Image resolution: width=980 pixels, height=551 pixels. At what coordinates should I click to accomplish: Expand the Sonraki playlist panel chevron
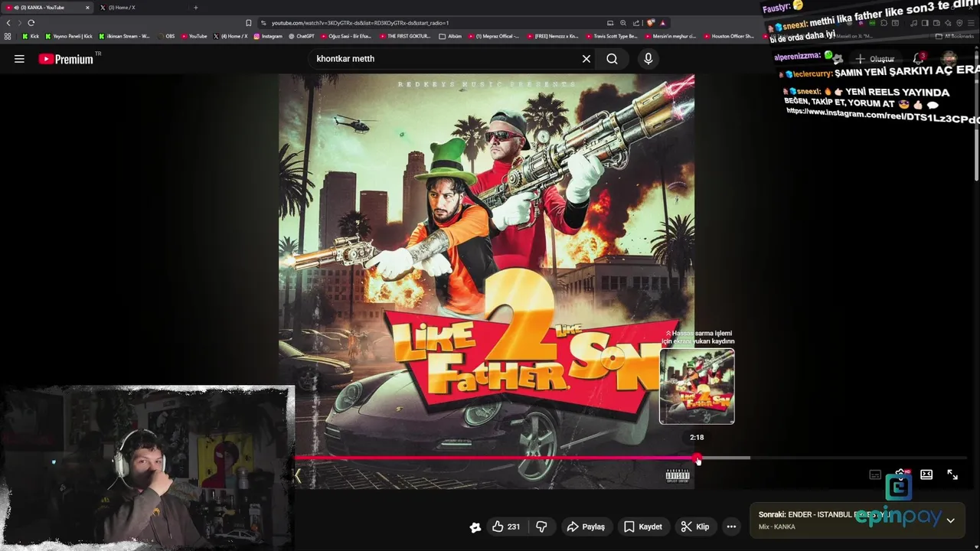coord(950,520)
